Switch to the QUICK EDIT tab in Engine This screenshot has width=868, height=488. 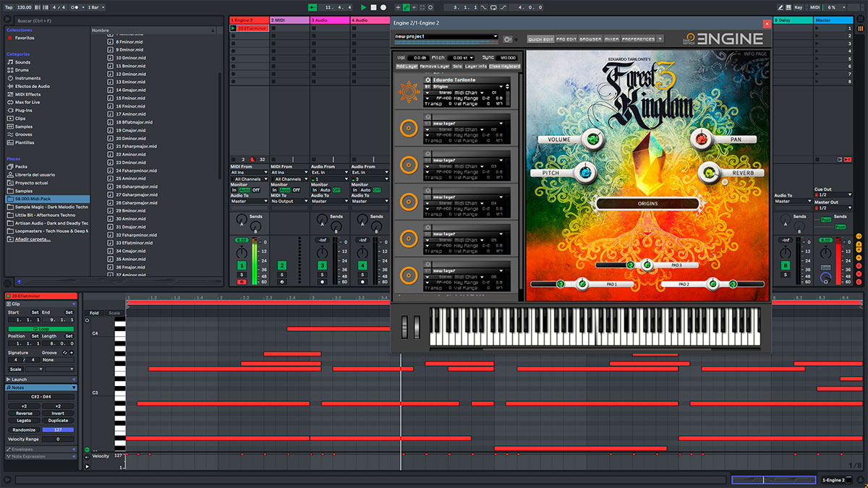[540, 39]
